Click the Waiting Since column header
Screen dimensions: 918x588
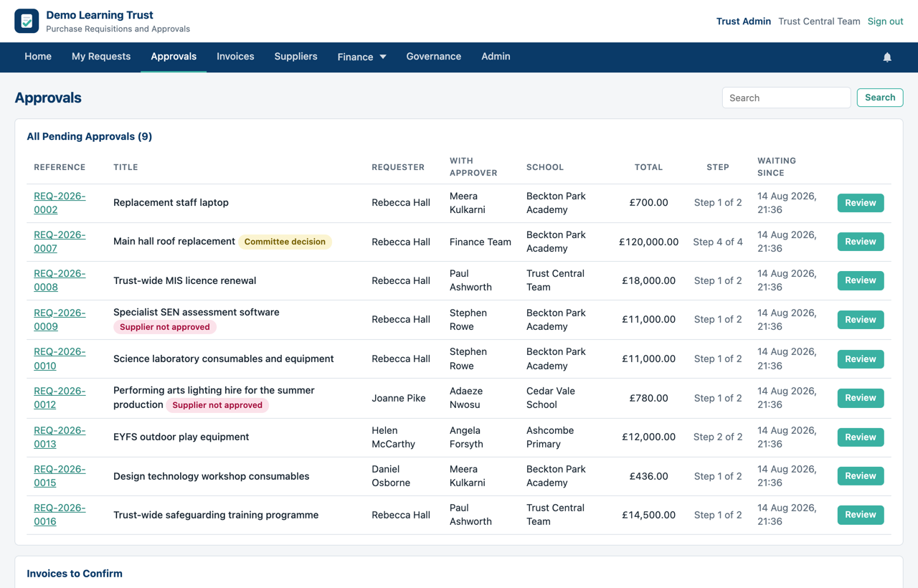pos(777,167)
